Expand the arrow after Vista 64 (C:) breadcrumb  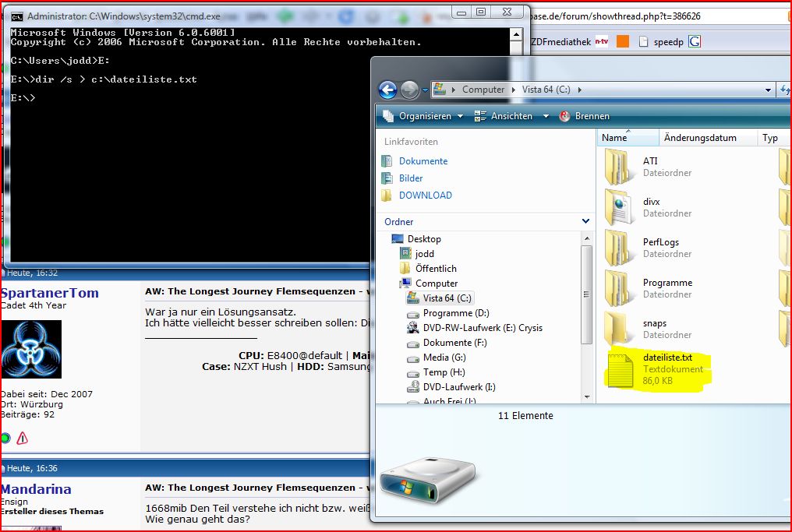click(579, 90)
